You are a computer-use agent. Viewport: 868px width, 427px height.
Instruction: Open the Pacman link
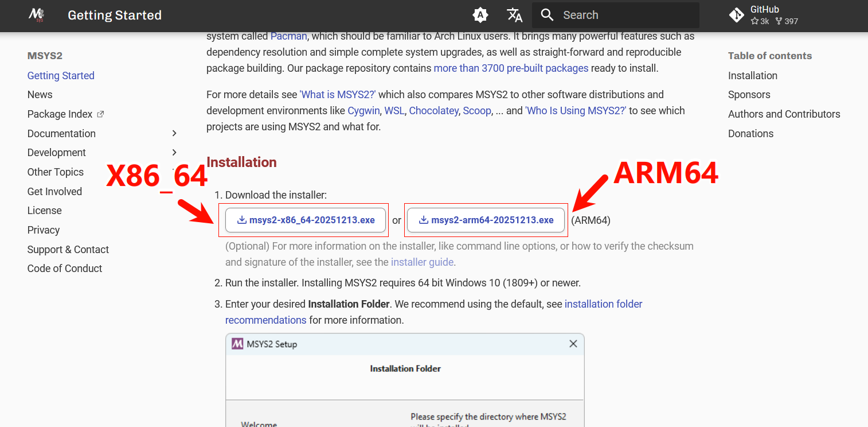(x=289, y=36)
